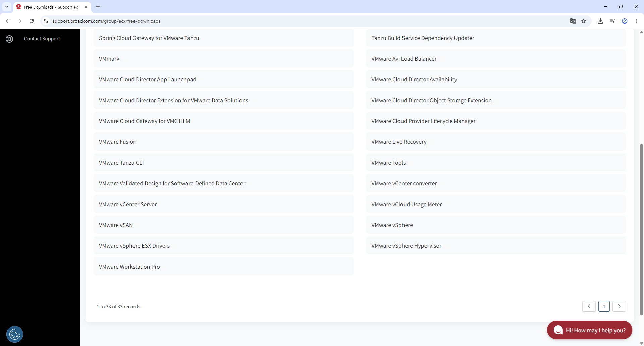Open VMware vSphere ESX Drivers

pos(223,246)
